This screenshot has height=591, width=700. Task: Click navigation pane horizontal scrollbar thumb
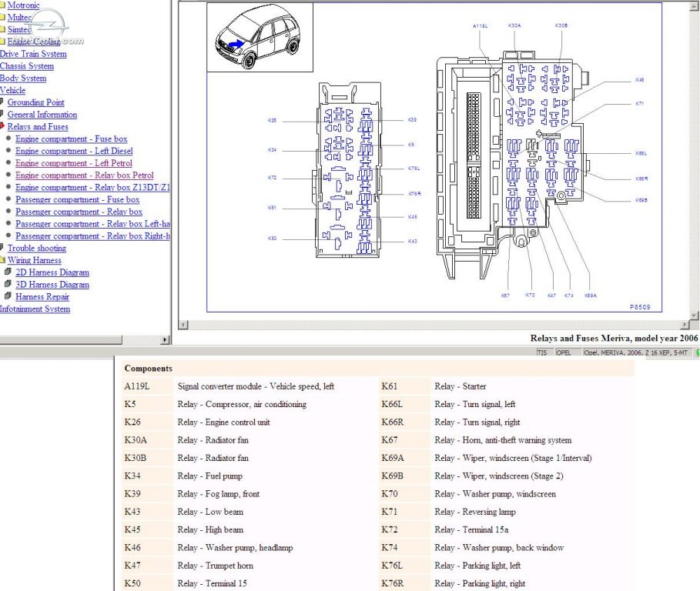[x=61, y=340]
